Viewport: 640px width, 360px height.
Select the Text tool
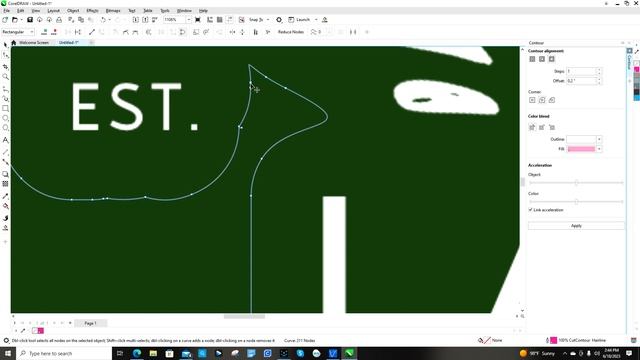point(5,140)
